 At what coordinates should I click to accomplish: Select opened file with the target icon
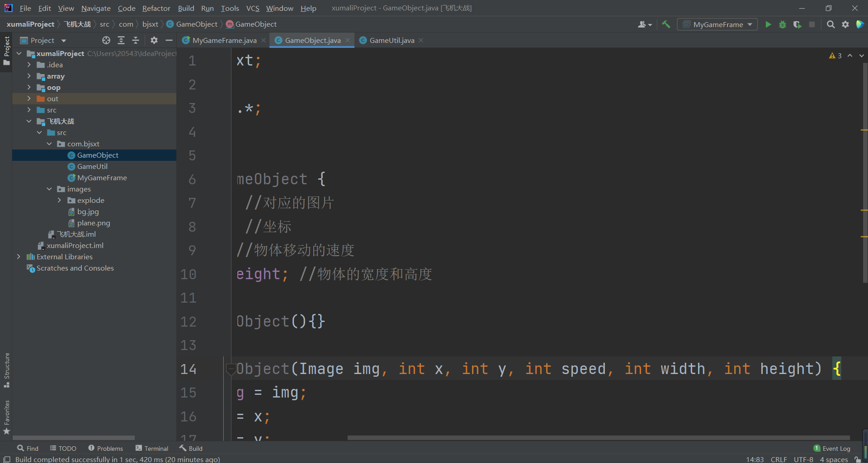click(x=106, y=40)
